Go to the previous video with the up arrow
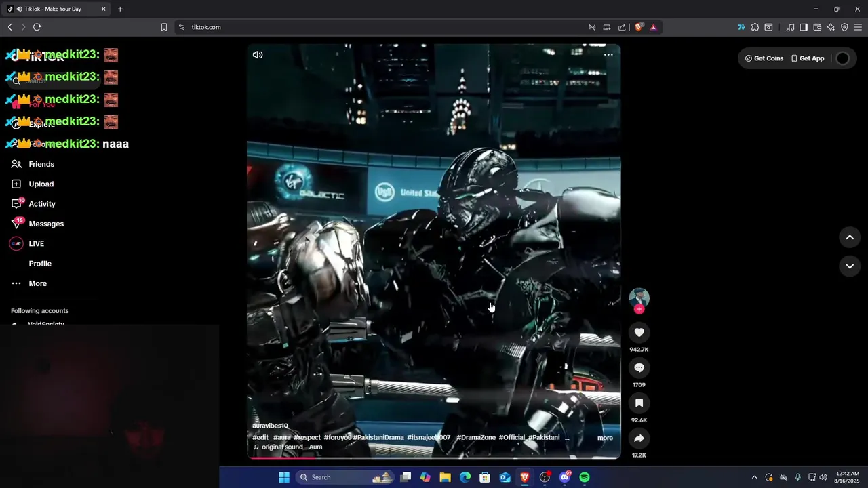The height and width of the screenshot is (488, 868). point(850,237)
